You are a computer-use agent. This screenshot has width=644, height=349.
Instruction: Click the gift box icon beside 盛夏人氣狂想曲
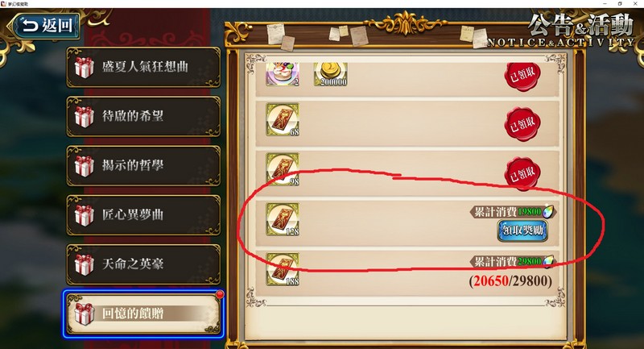click(x=85, y=68)
